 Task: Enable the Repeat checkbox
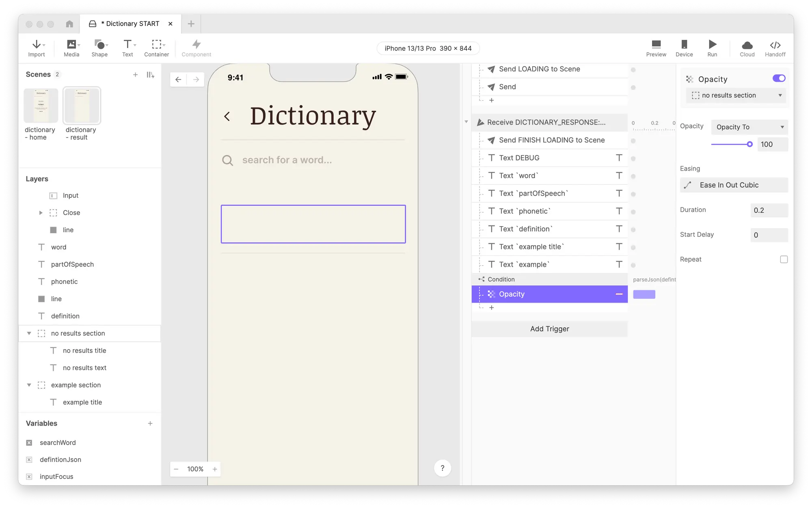[784, 259]
